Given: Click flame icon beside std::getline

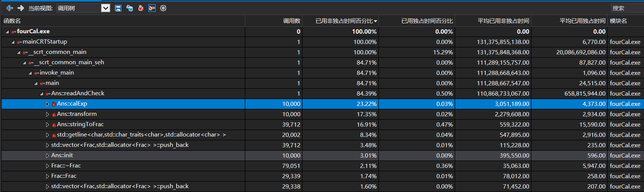Looking at the screenshot, I should 54,135.
